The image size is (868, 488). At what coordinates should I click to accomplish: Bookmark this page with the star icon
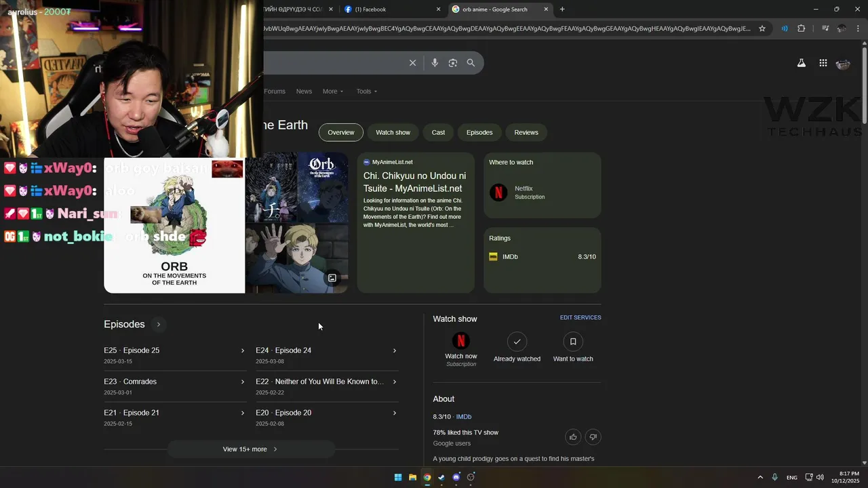click(x=762, y=28)
